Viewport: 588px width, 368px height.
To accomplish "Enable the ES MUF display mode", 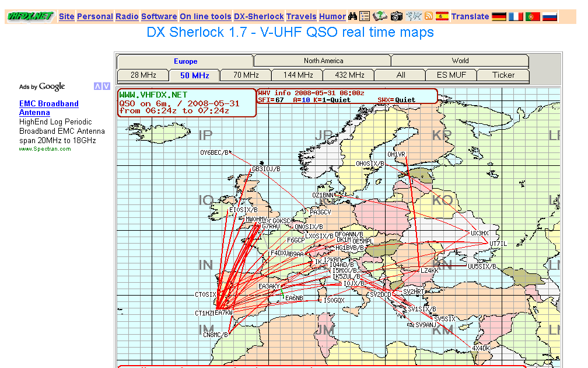I will point(451,75).
